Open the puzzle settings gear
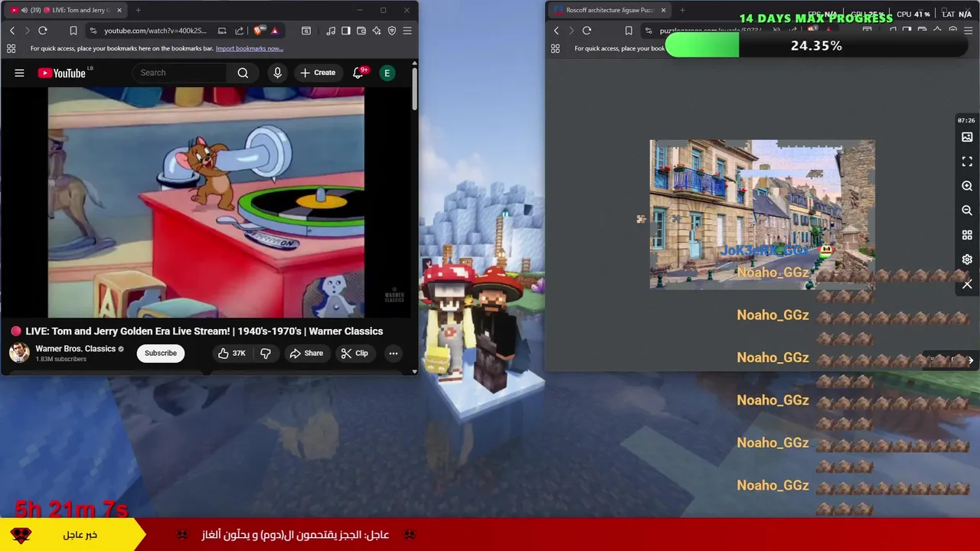Viewport: 980px width, 551px height. point(967,259)
